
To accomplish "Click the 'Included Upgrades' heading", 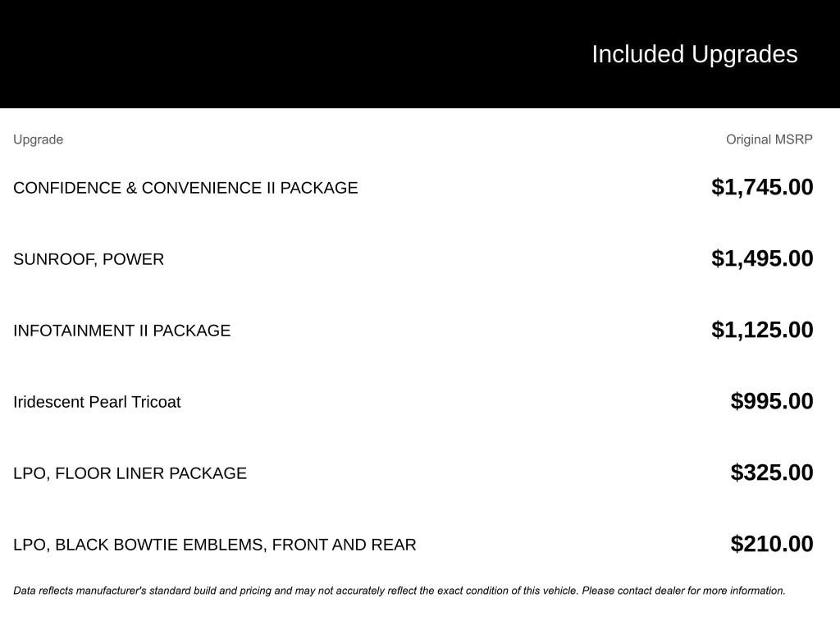I will [694, 54].
